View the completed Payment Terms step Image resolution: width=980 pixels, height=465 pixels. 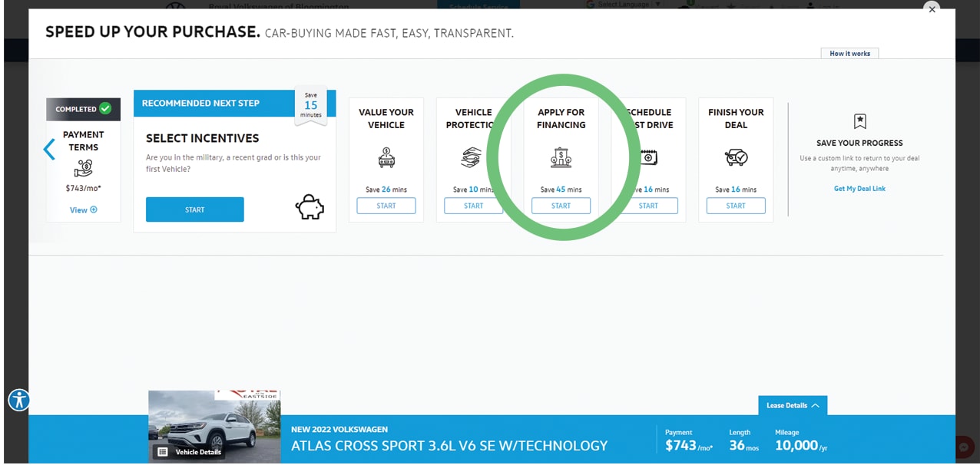pos(83,209)
